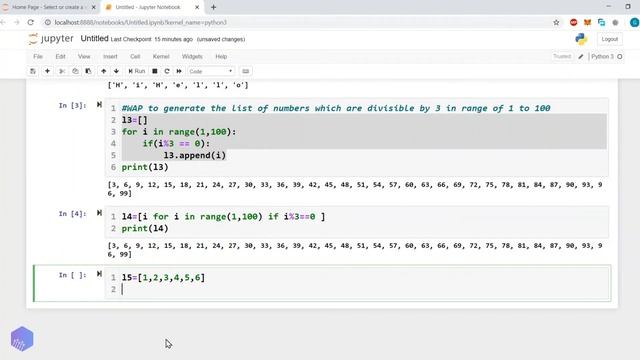Copy selected cells icon in toolbar
This screenshot has width=640, height=360.
click(75, 71)
